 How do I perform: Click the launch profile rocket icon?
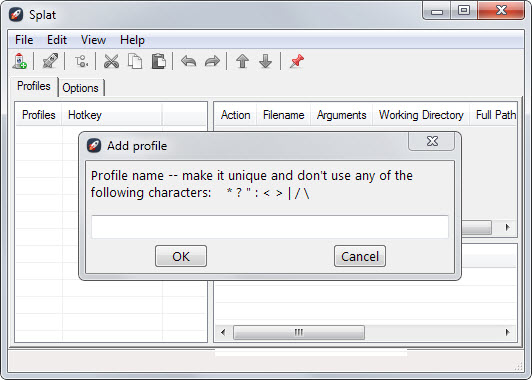tap(50, 61)
